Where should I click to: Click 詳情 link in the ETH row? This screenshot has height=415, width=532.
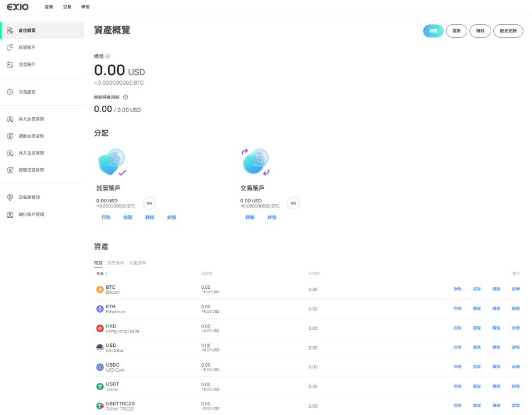click(516, 309)
